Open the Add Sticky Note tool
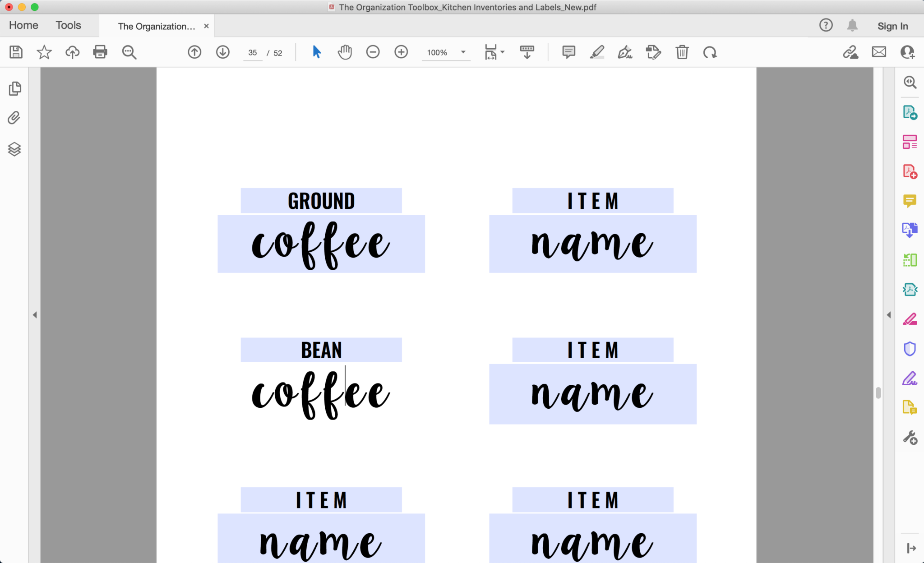The image size is (924, 563). pos(568,52)
